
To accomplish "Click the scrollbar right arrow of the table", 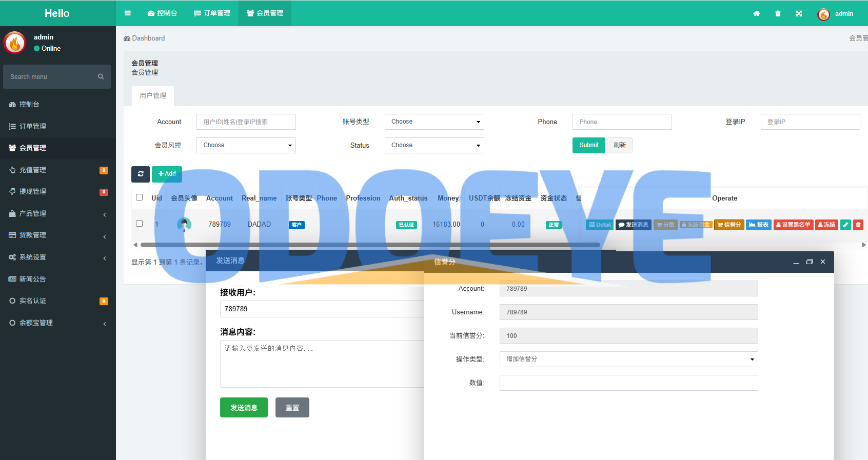I will pos(863,245).
